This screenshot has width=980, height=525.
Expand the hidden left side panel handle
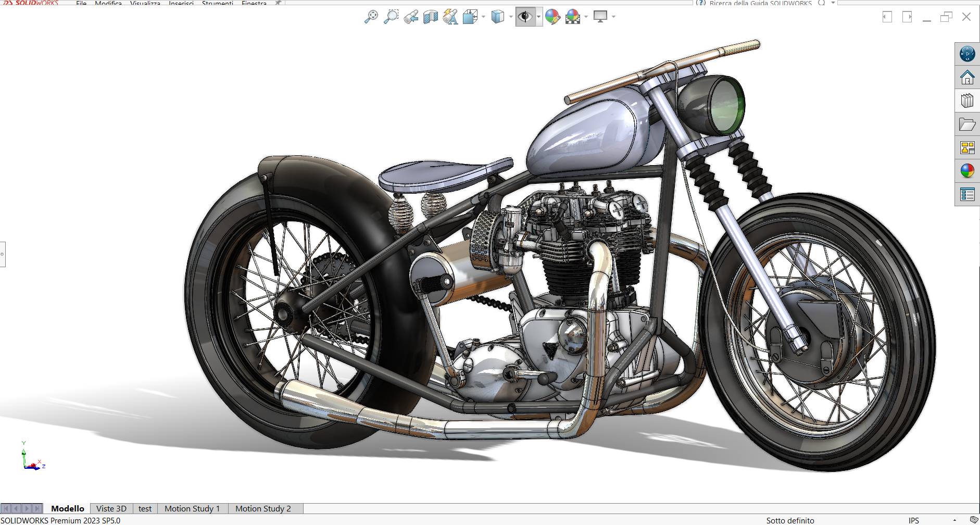click(x=3, y=254)
